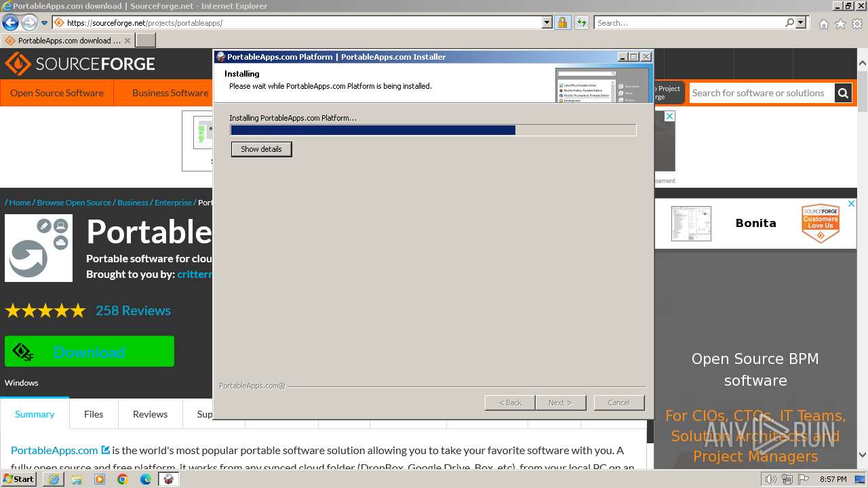Screen dimensions: 868x488
Task: Open the IE Tools gear icon
Action: click(856, 24)
